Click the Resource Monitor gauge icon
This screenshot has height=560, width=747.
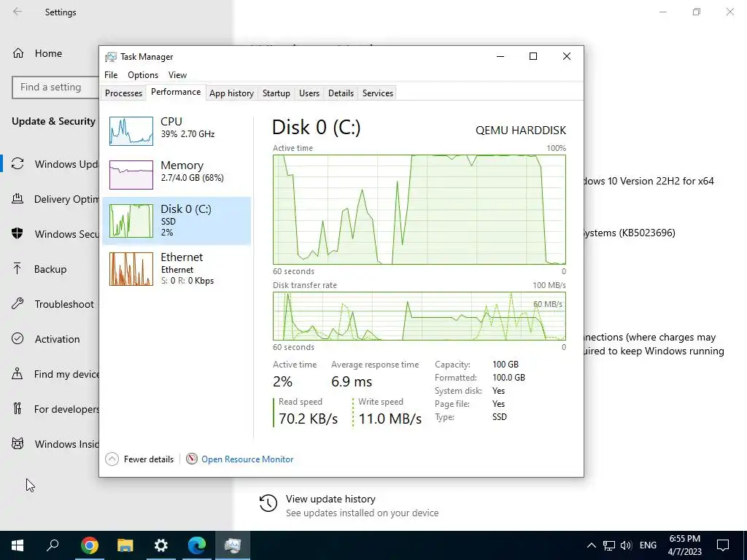[192, 459]
